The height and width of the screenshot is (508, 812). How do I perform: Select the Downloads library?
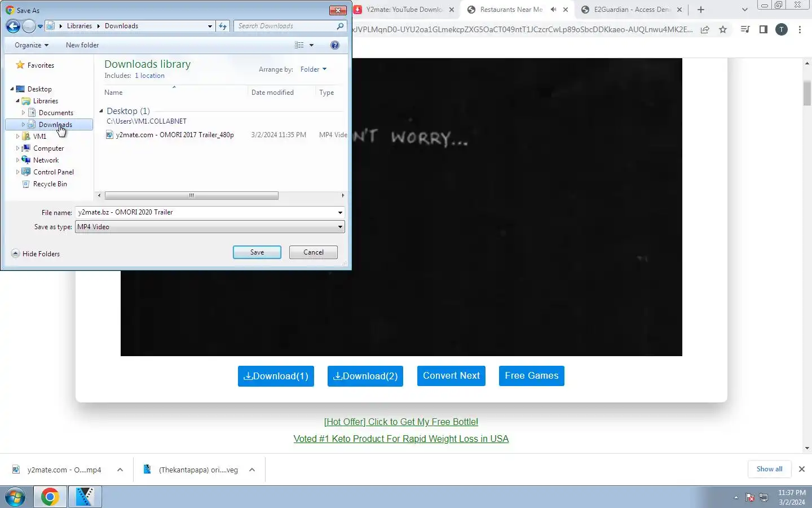pyautogui.click(x=55, y=125)
